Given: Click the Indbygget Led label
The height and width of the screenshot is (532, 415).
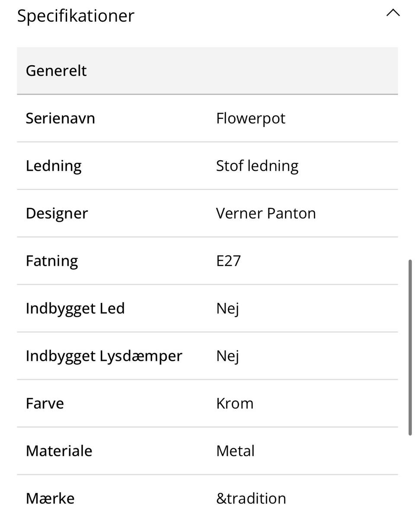Looking at the screenshot, I should pyautogui.click(x=75, y=308).
